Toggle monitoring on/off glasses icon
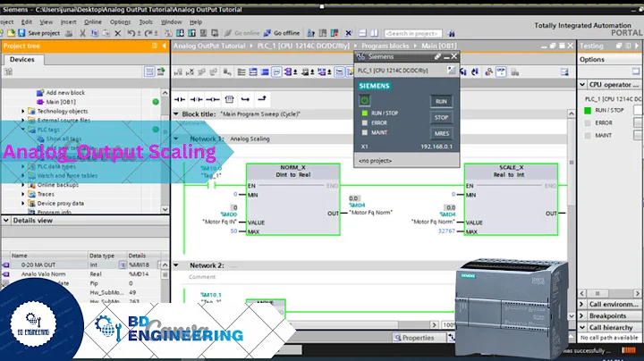The height and width of the screenshot is (361, 644). point(501,71)
